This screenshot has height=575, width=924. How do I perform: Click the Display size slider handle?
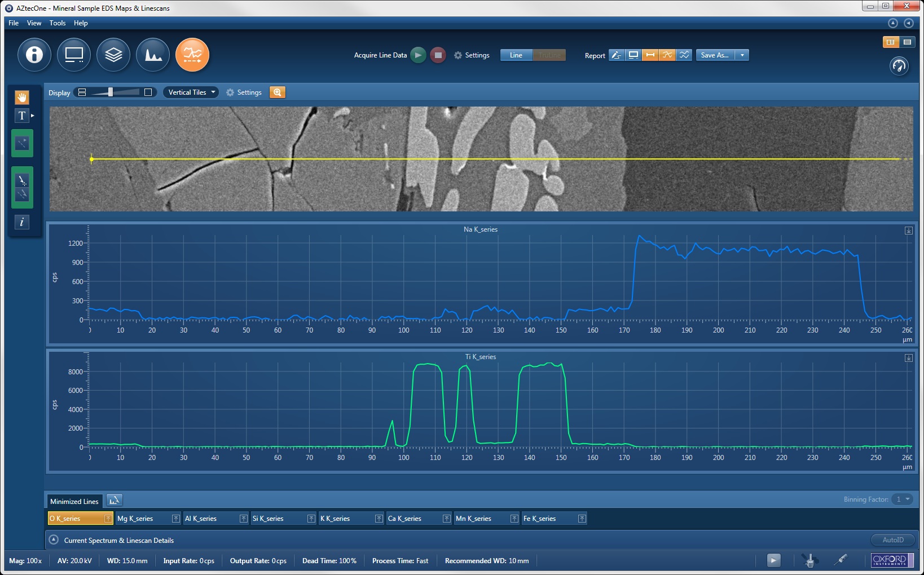tap(111, 92)
